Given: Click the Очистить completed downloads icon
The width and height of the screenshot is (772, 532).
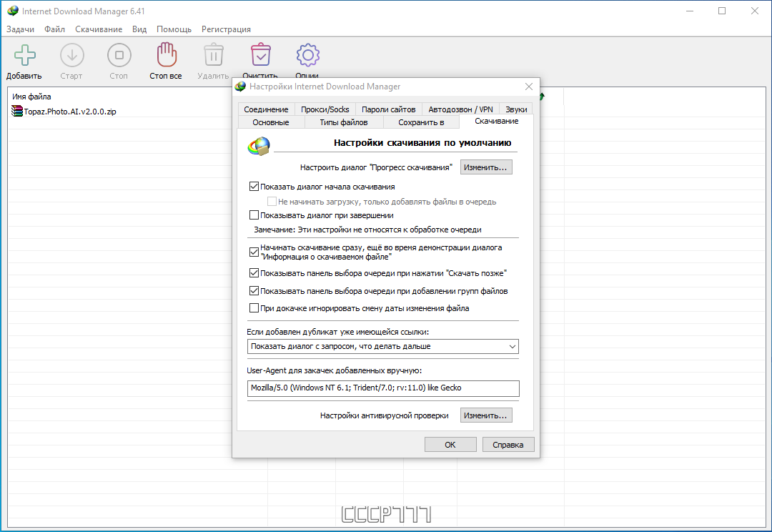Looking at the screenshot, I should 260,54.
